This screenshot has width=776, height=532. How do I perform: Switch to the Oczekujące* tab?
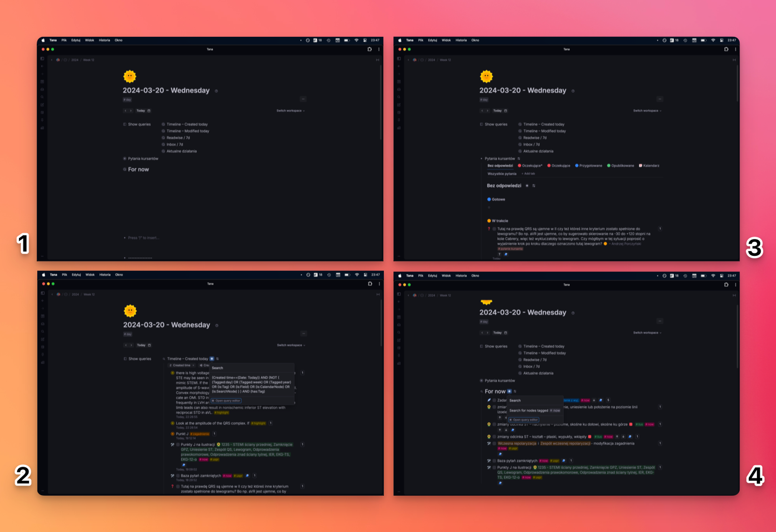531,166
